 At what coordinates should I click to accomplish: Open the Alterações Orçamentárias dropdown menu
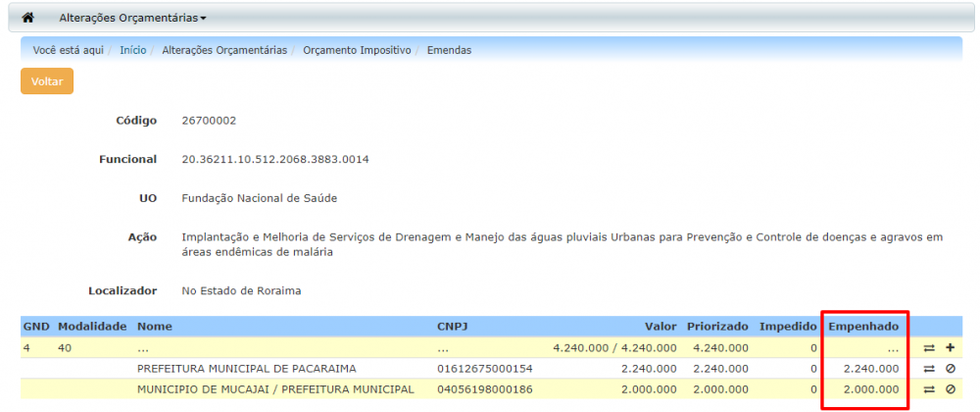(x=132, y=18)
